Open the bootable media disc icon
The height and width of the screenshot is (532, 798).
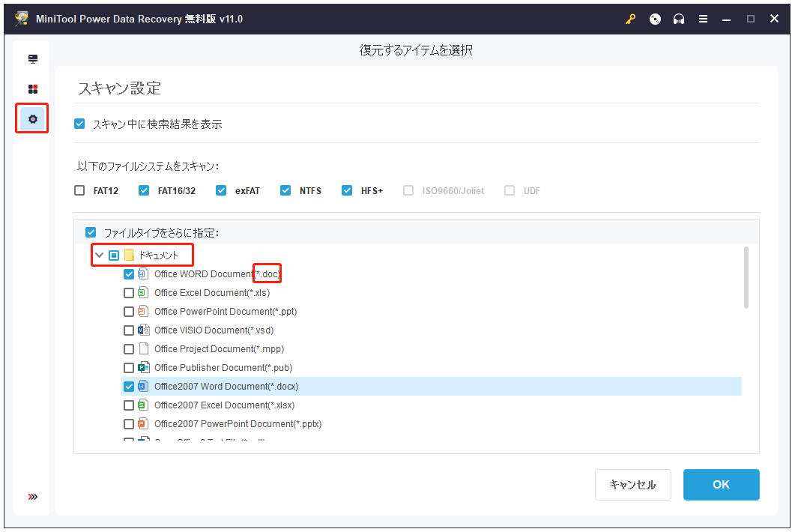pyautogui.click(x=655, y=19)
